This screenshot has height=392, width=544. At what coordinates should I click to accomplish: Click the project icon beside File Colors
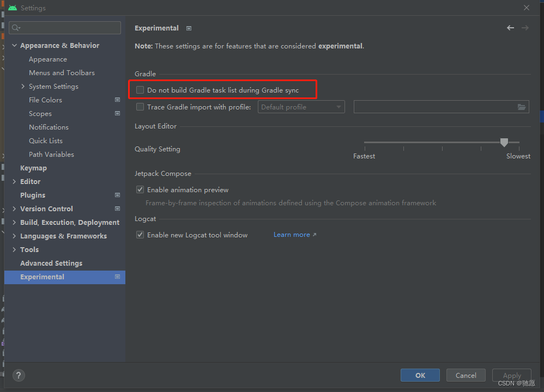(118, 100)
